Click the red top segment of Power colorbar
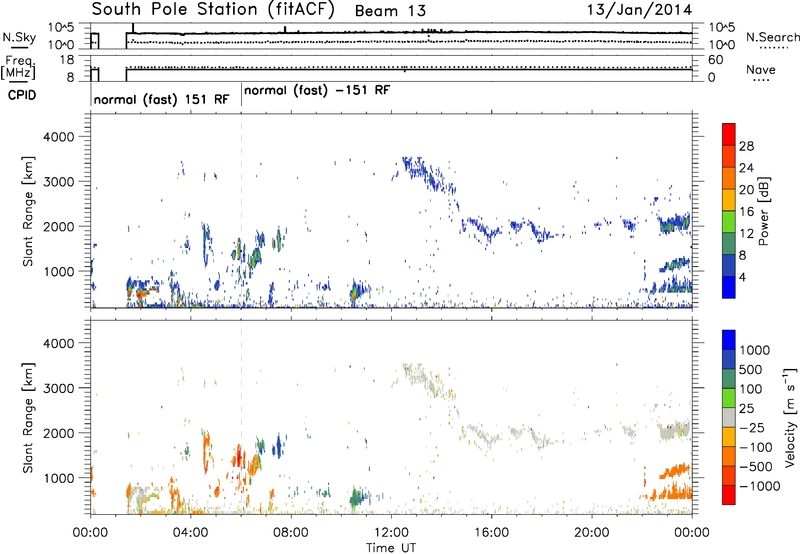This screenshot has height=554, width=800. click(729, 134)
